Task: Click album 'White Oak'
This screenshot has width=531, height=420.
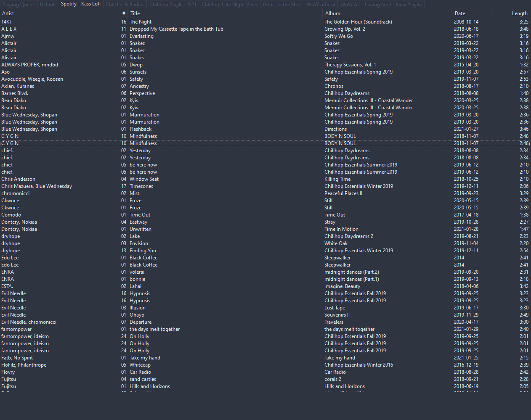Action: pos(336,243)
